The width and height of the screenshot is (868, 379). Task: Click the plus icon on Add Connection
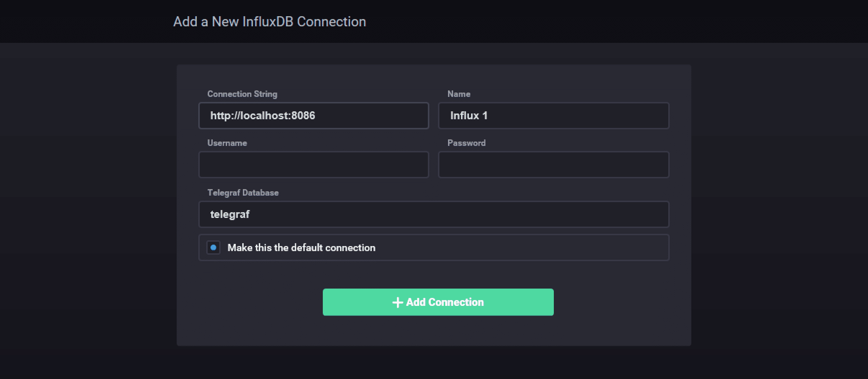click(397, 302)
